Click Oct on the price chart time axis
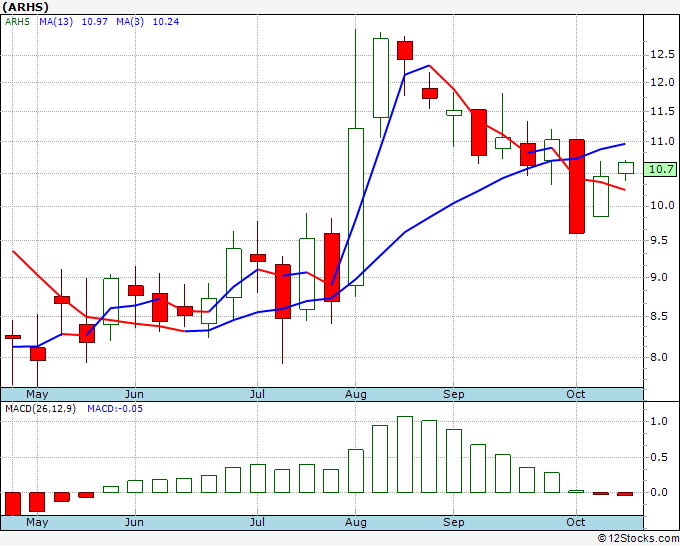Image resolution: width=680 pixels, height=546 pixels. click(576, 394)
